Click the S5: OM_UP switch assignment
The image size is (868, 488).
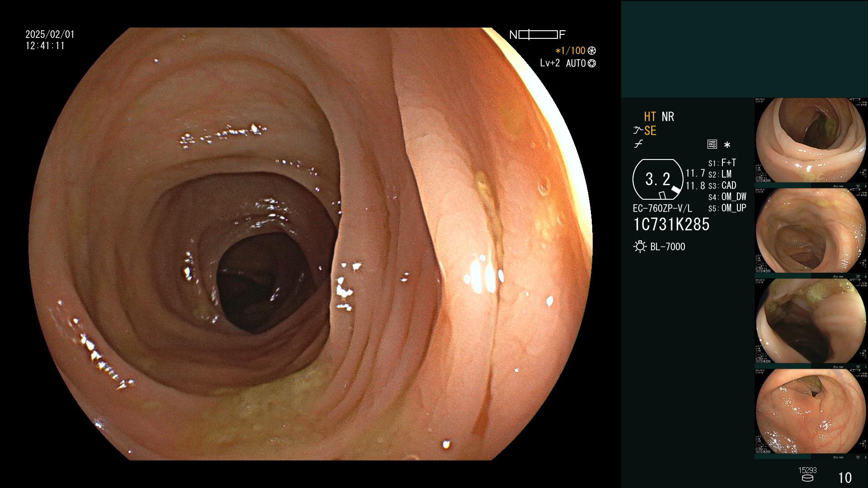click(727, 208)
